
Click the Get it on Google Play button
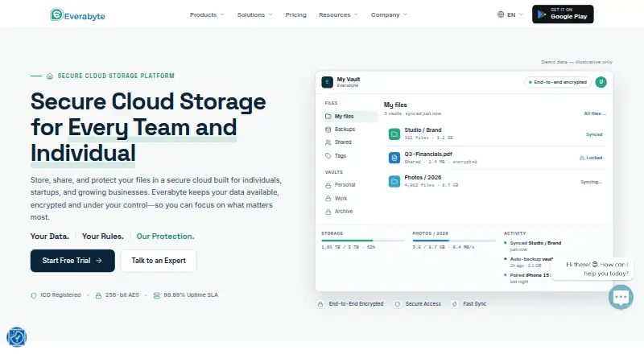563,14
